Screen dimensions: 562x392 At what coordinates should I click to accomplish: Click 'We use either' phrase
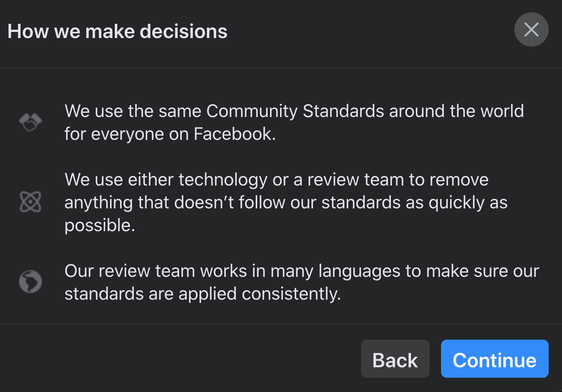coord(119,180)
